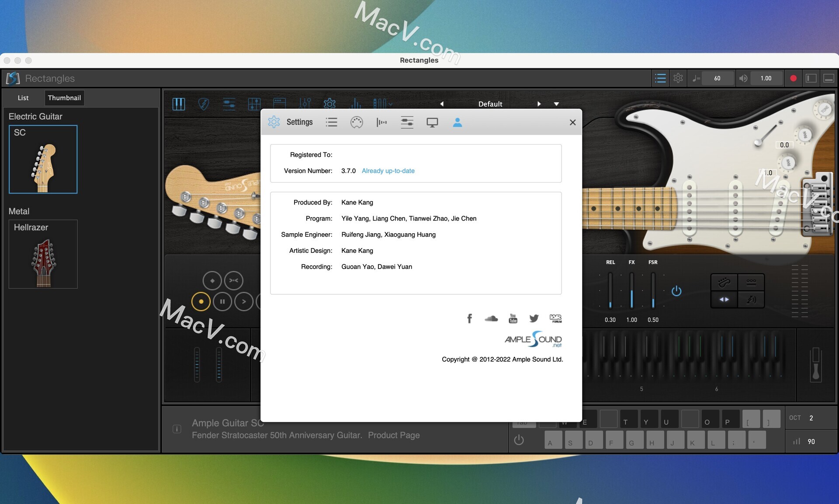Viewport: 839px width, 504px height.
Task: Click the amplifier panel icon
Action: pos(279,104)
